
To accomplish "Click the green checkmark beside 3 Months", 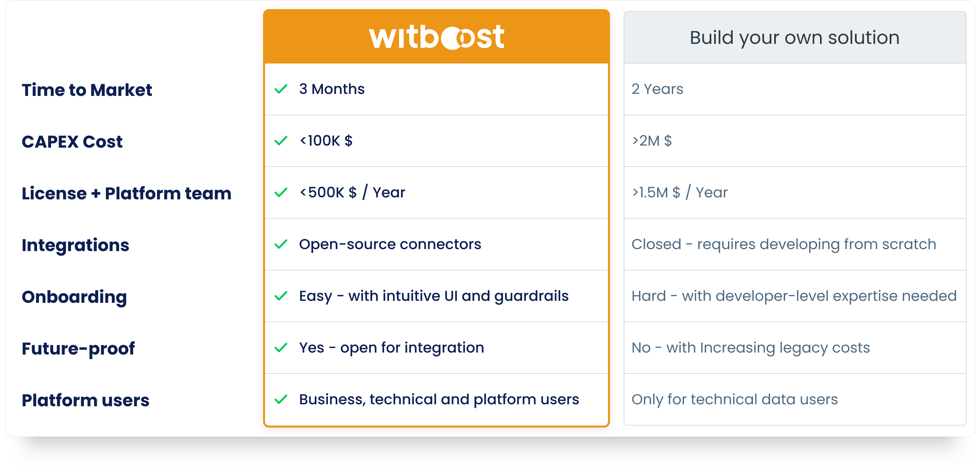I will point(281,89).
